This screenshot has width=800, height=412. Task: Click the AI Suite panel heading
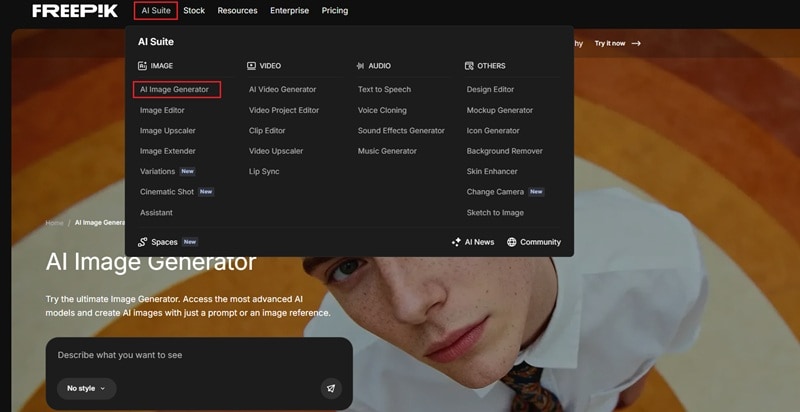[156, 42]
